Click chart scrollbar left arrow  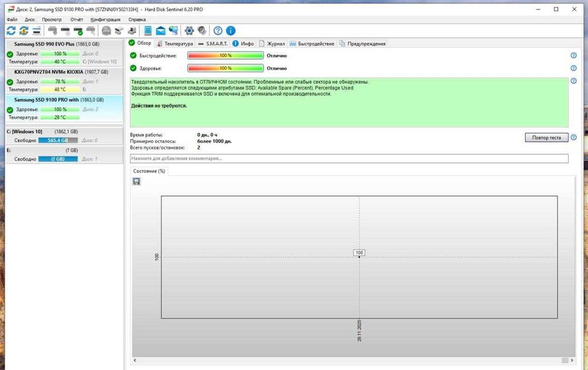tap(135, 360)
